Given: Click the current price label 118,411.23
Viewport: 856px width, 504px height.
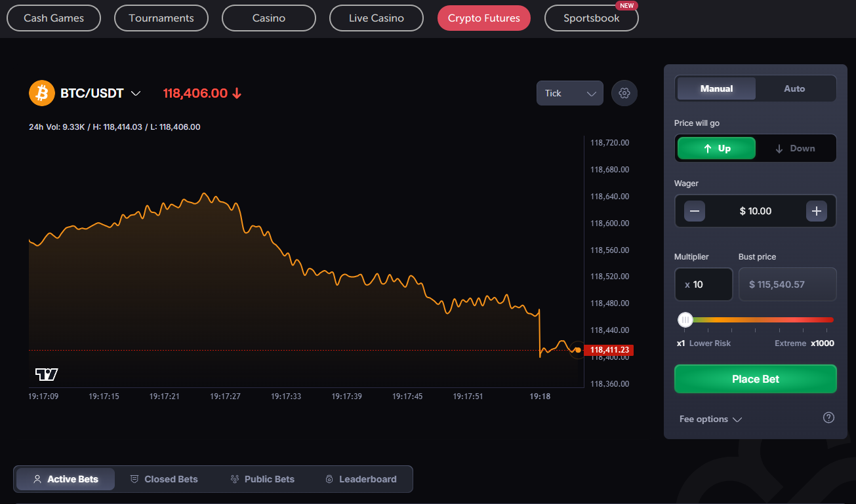Looking at the screenshot, I should (x=609, y=350).
